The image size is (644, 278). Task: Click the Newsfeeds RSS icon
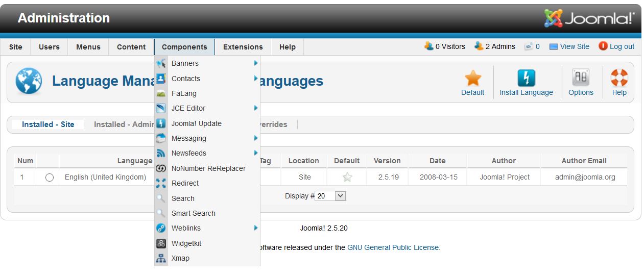(x=161, y=153)
